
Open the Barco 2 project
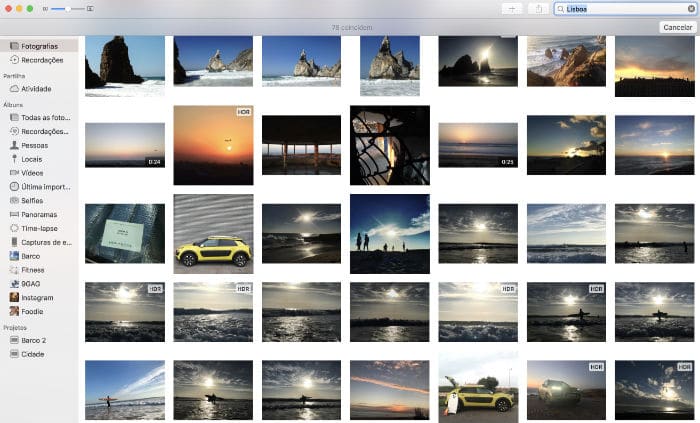tap(39, 340)
